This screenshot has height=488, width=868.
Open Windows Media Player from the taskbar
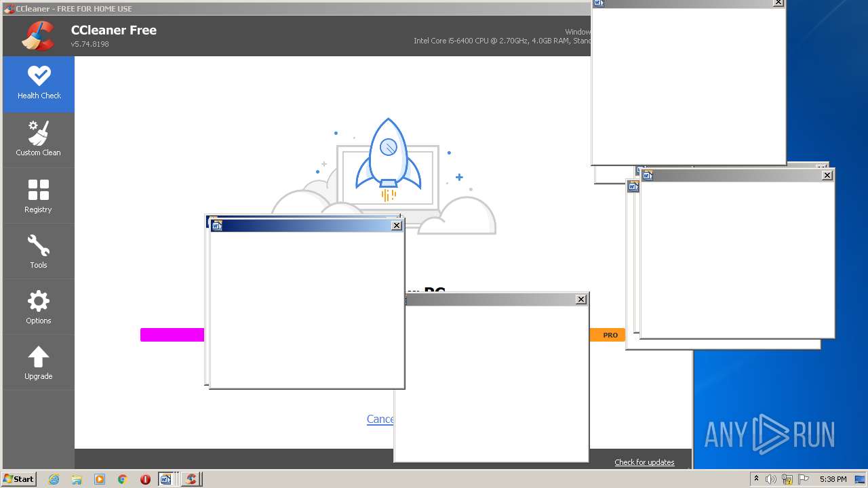[100, 479]
